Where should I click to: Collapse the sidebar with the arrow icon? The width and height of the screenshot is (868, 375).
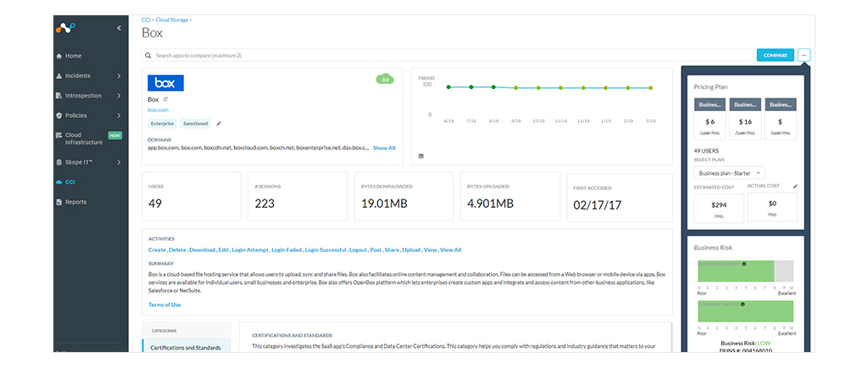click(x=119, y=28)
